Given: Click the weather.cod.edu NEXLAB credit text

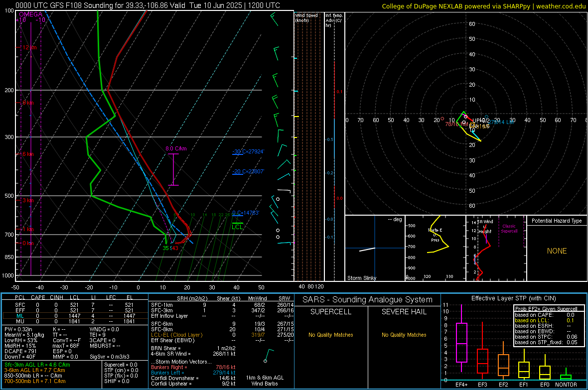Looking at the screenshot, I should pos(483,6).
